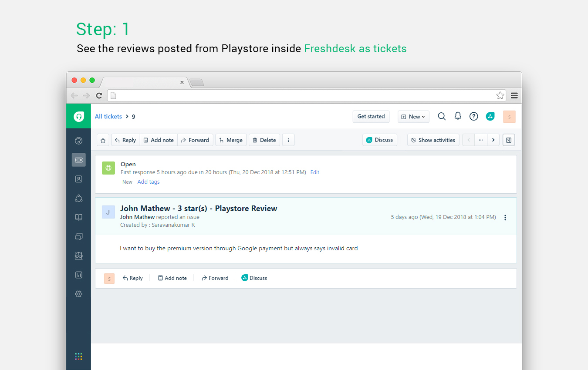Click the browser back arrow
The height and width of the screenshot is (370, 588).
coord(74,96)
